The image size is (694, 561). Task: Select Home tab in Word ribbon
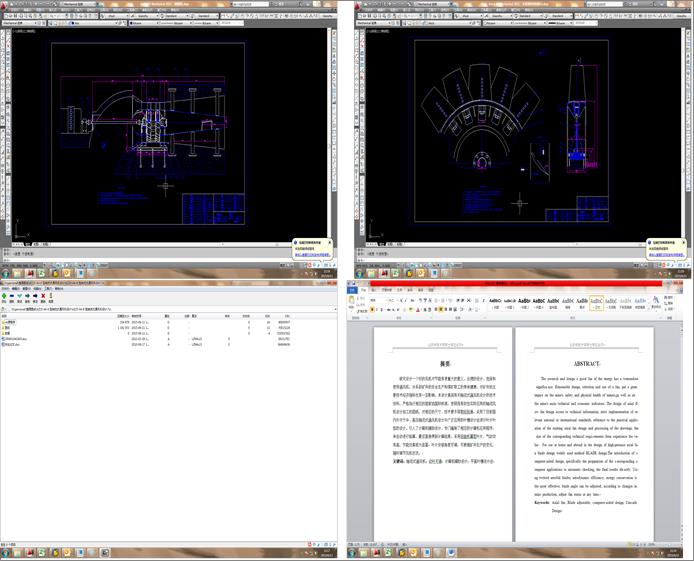tap(363, 290)
